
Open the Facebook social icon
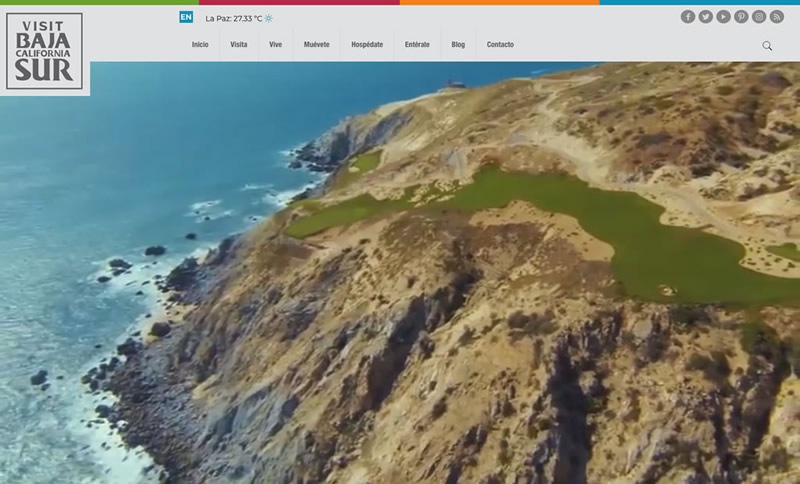pyautogui.click(x=688, y=17)
